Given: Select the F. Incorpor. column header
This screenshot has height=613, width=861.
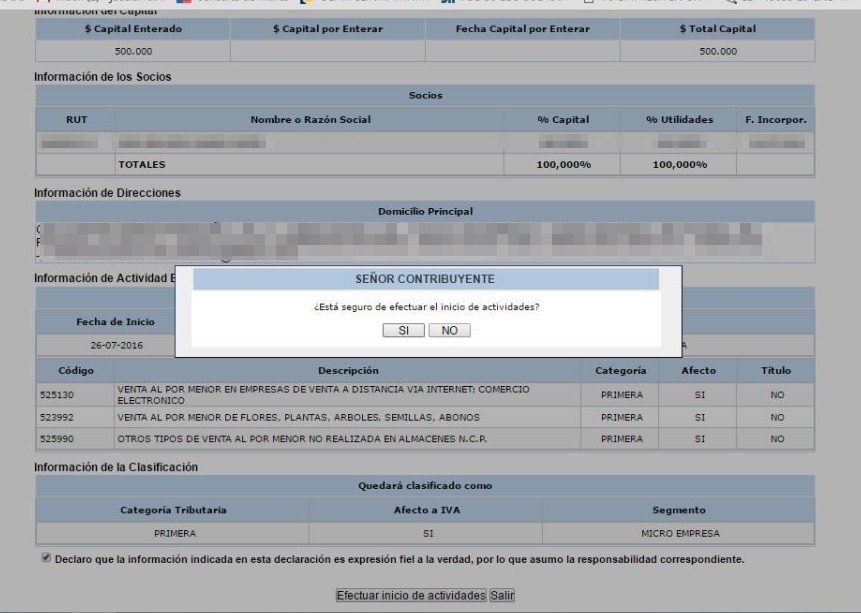Looking at the screenshot, I should point(775,120).
